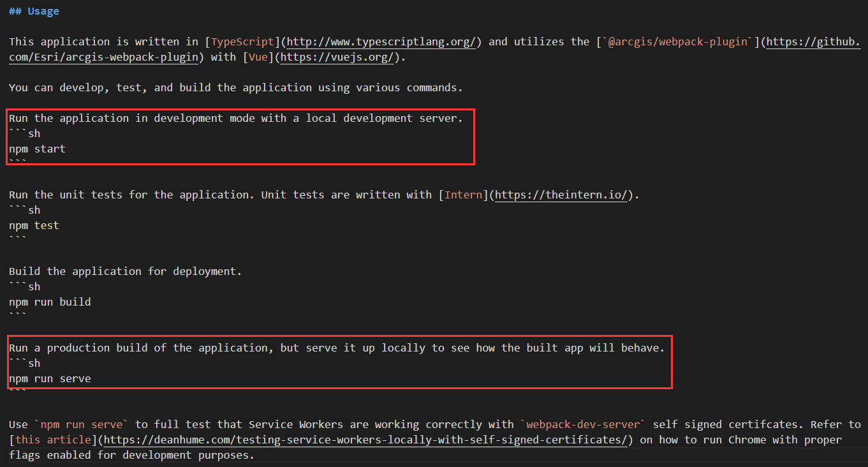Click the "npm run serve" command line
Viewport: 868px width, 467px height.
click(50, 378)
